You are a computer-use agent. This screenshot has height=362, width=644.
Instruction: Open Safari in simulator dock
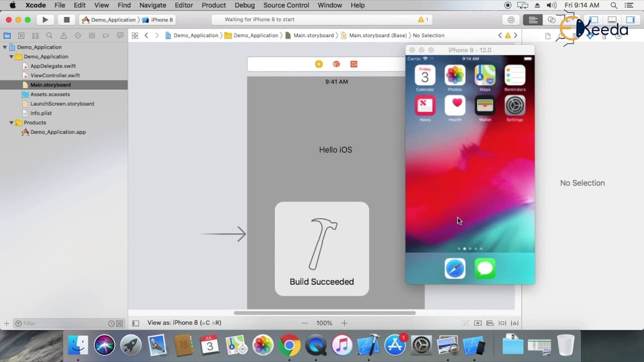pyautogui.click(x=455, y=268)
